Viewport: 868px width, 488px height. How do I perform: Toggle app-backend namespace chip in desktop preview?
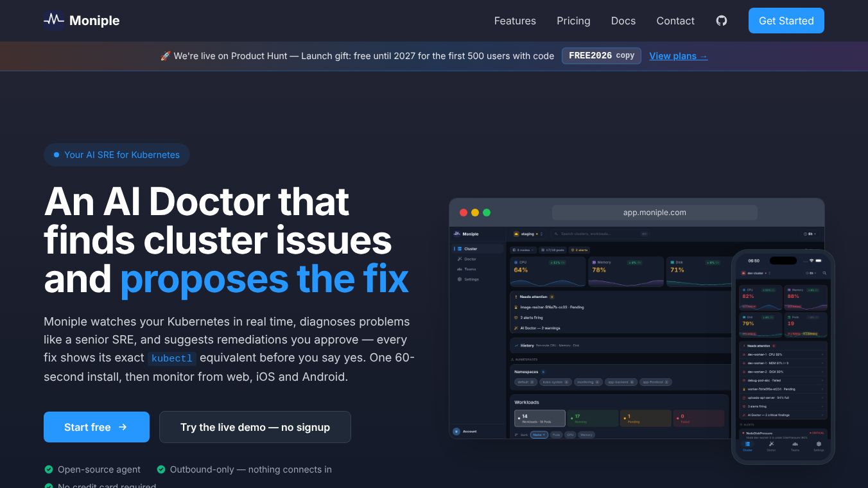tap(621, 382)
